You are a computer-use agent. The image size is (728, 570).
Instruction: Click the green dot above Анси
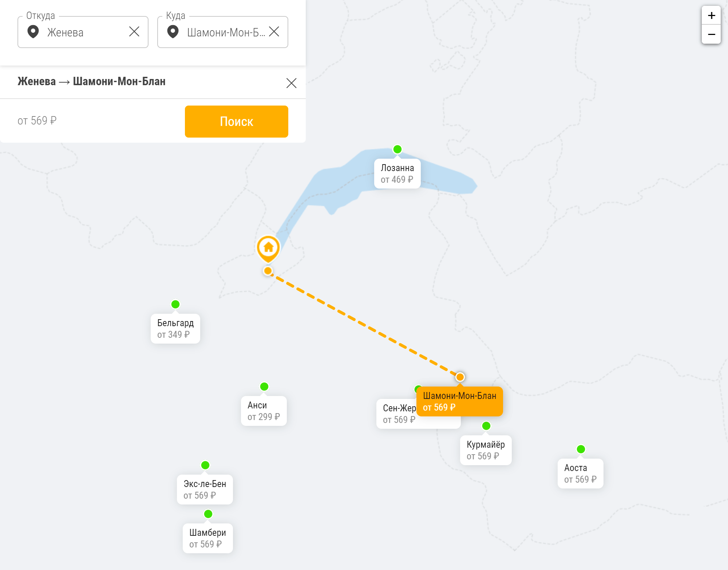264,387
